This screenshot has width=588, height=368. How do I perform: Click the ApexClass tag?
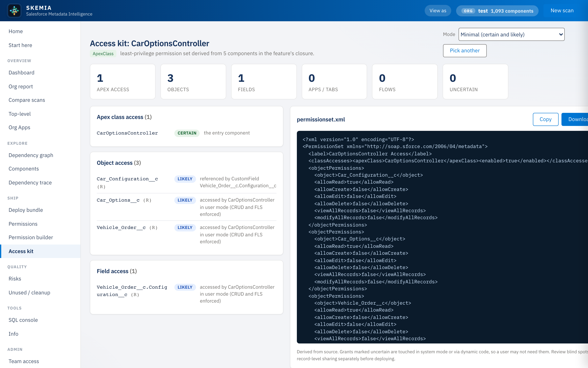tap(103, 54)
